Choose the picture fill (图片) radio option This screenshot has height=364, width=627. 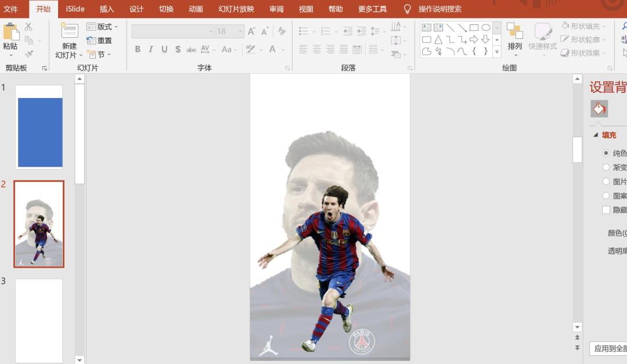tap(606, 182)
